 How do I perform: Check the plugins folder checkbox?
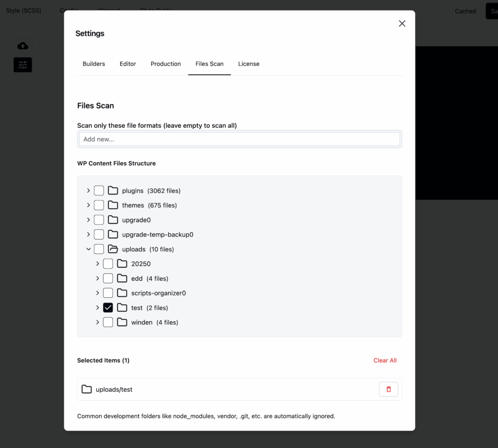click(x=99, y=190)
